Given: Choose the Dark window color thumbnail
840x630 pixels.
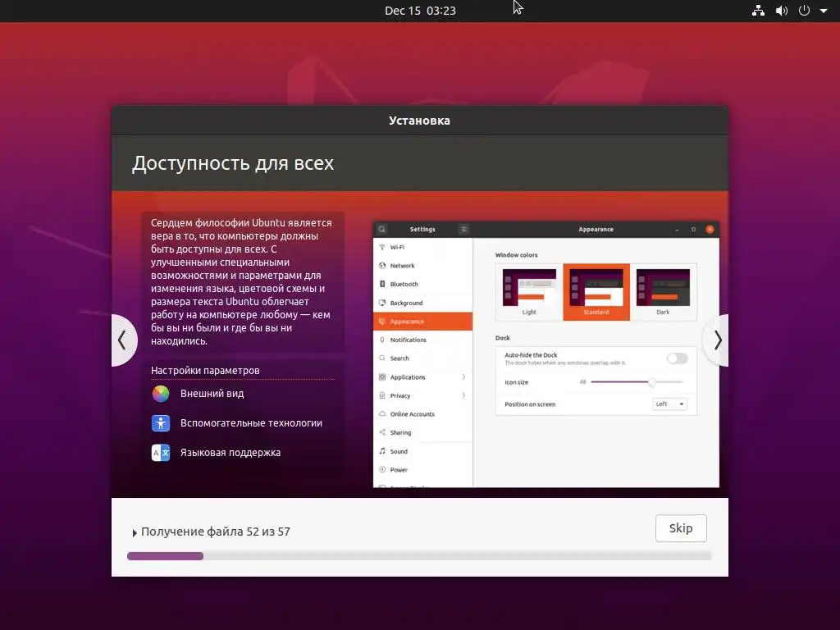Looking at the screenshot, I should click(663, 292).
